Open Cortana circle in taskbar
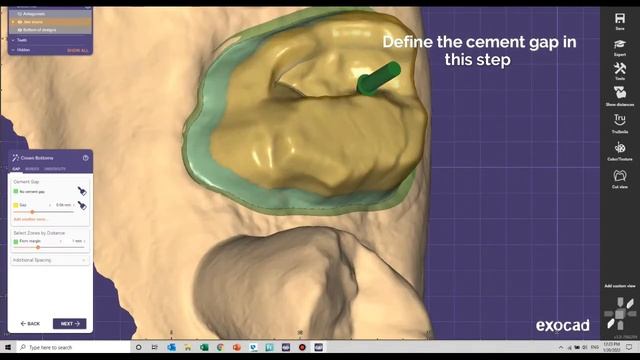 (138, 347)
